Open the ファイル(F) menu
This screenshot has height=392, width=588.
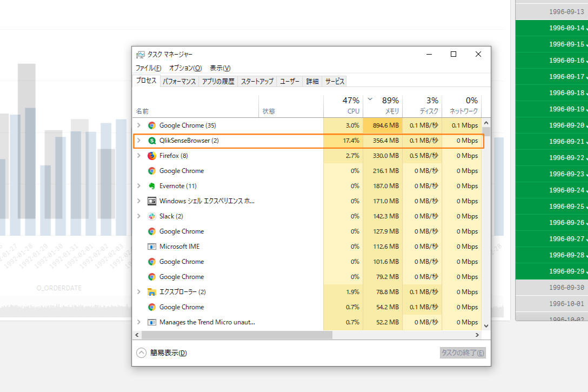(x=148, y=68)
